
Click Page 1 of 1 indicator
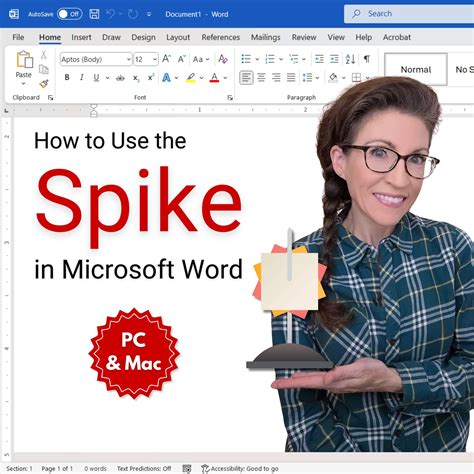point(57,469)
